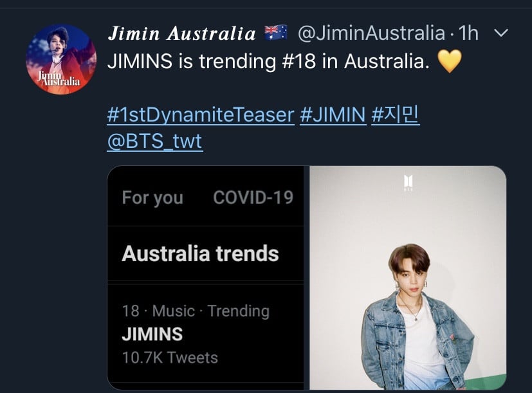Open the #1stDynamiteTeaser hashtag
The height and width of the screenshot is (393, 532).
(201, 114)
